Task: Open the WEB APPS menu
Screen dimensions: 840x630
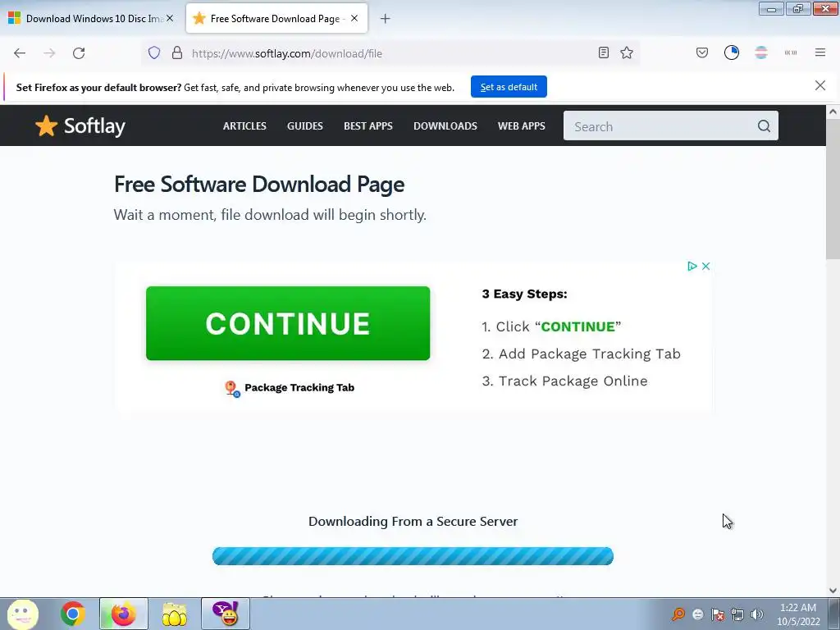Action: [521, 126]
